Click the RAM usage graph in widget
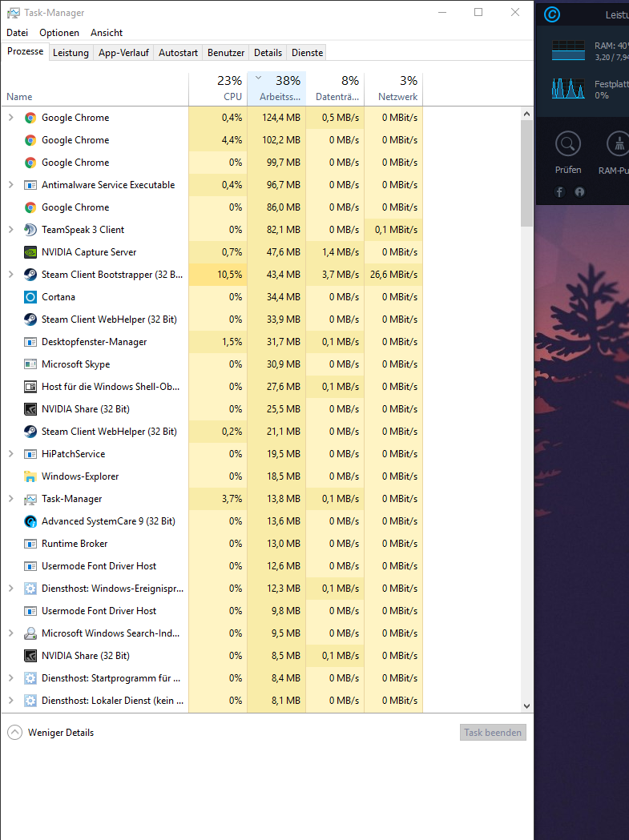Viewport: 629px width, 840px height. point(568,50)
